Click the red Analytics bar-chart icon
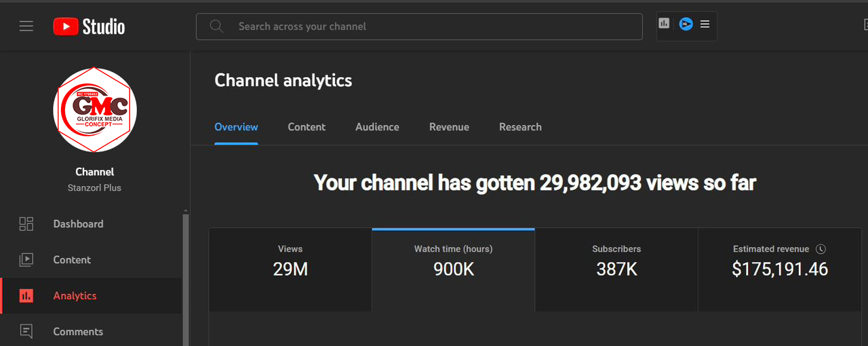The image size is (868, 346). click(x=26, y=296)
